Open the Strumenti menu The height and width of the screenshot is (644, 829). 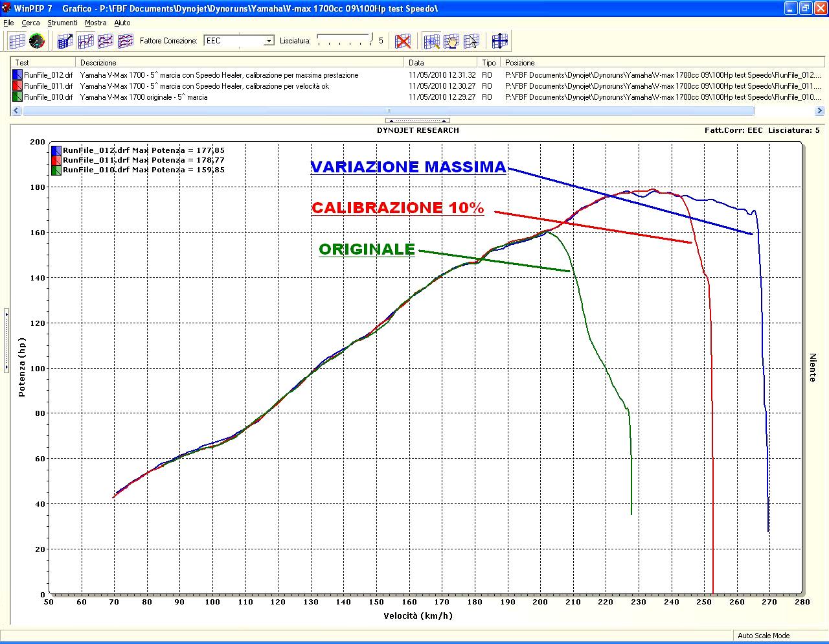tap(62, 23)
